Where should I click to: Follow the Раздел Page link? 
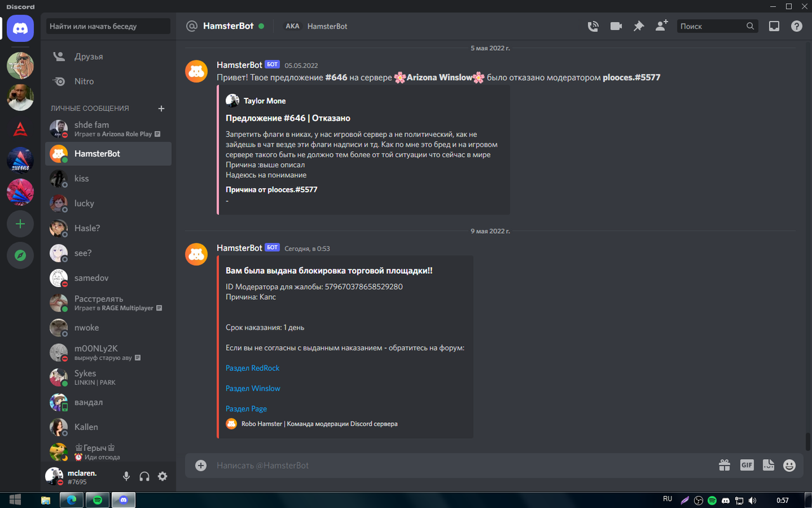coord(246,409)
